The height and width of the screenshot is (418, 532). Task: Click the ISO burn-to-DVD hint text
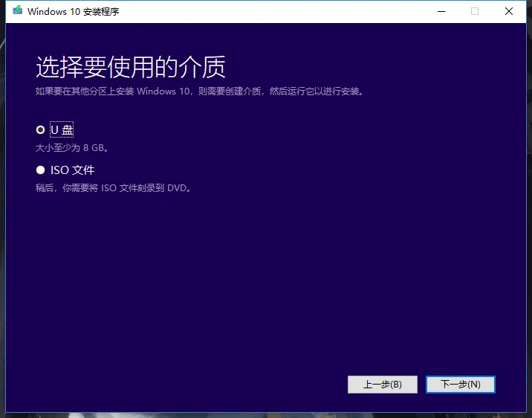click(x=113, y=188)
